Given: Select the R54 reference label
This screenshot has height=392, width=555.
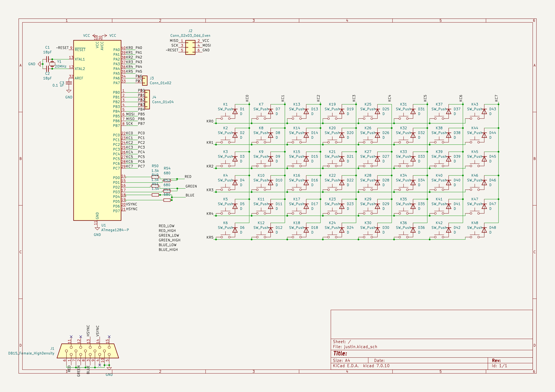Looking at the screenshot, I should [167, 168].
